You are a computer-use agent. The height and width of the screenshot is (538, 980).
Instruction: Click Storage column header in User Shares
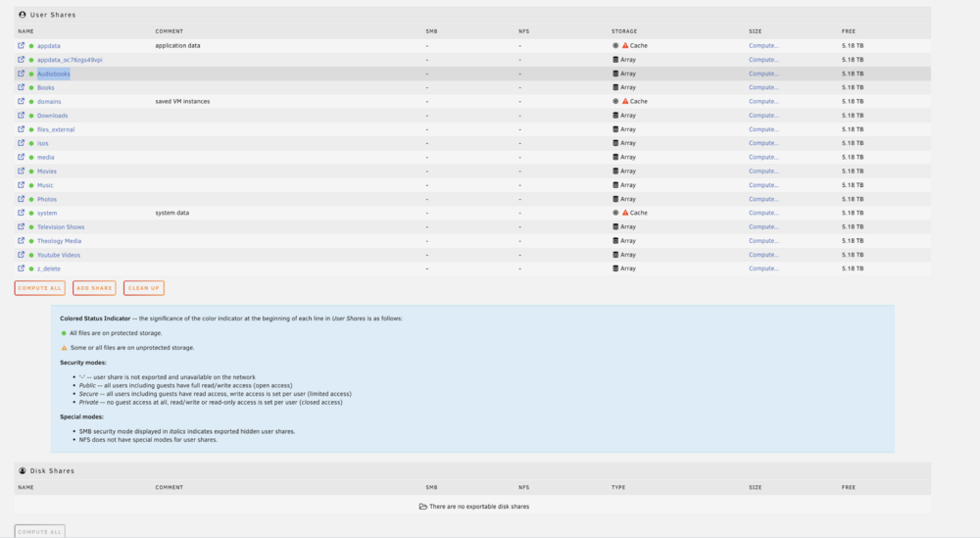coord(623,31)
